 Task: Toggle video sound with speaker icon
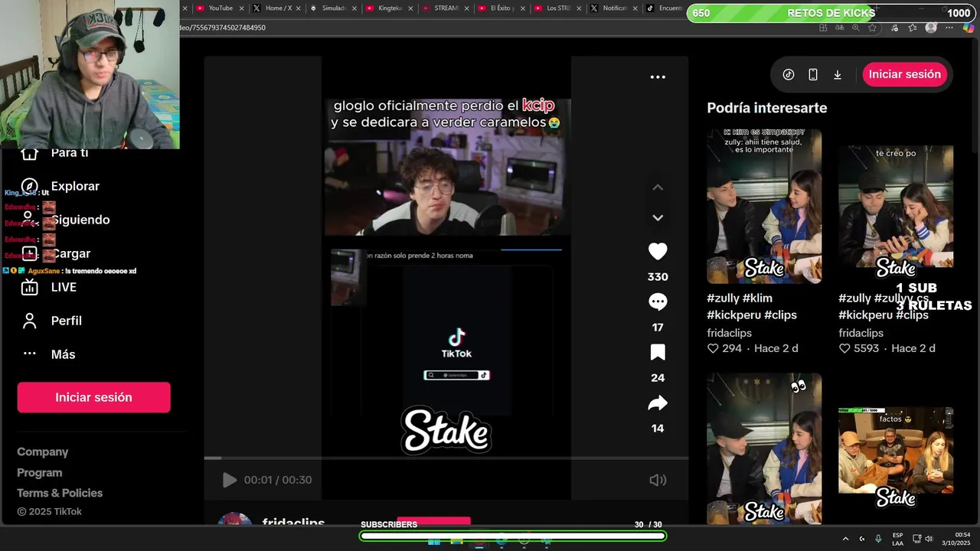658,480
